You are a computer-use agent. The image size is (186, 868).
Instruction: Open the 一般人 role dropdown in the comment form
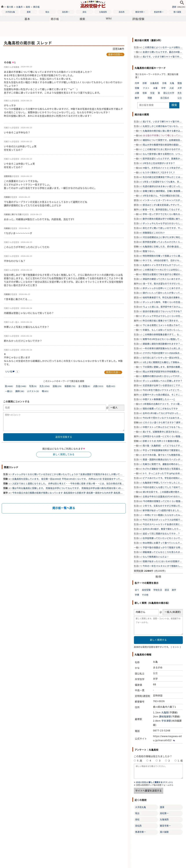click(x=116, y=408)
